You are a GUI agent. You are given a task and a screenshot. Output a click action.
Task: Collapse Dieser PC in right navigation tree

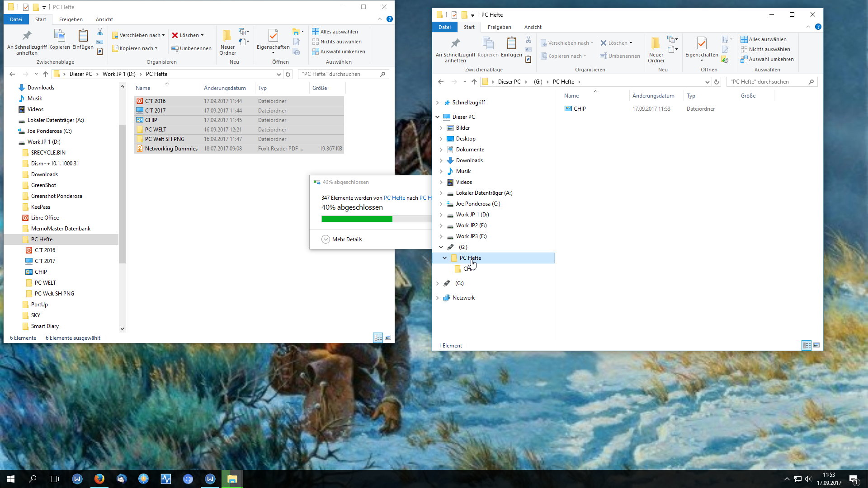coord(437,117)
